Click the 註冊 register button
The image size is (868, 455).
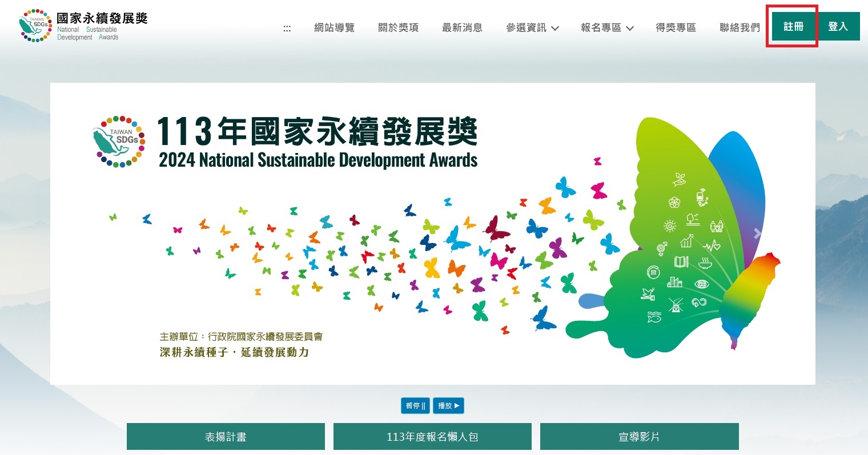(x=793, y=26)
